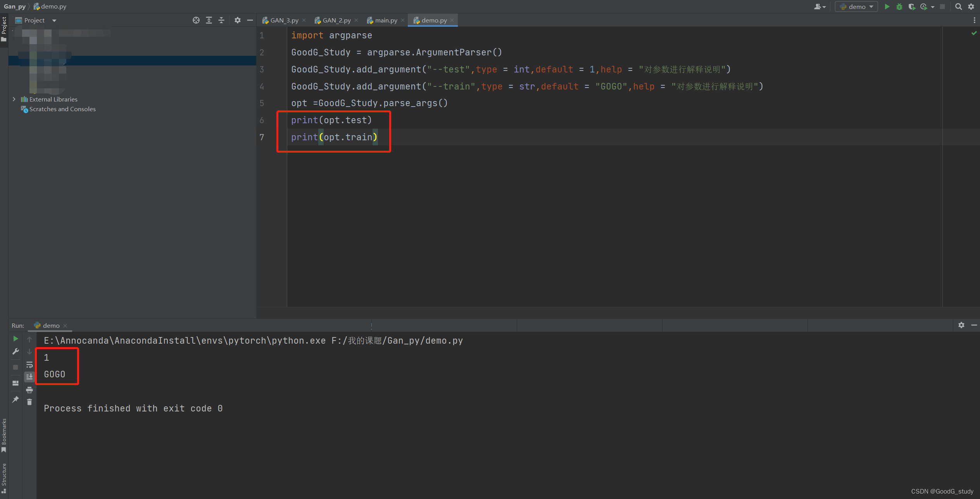Viewport: 980px width, 499px height.
Task: Toggle soft-wrap in the Run console
Action: (29, 364)
